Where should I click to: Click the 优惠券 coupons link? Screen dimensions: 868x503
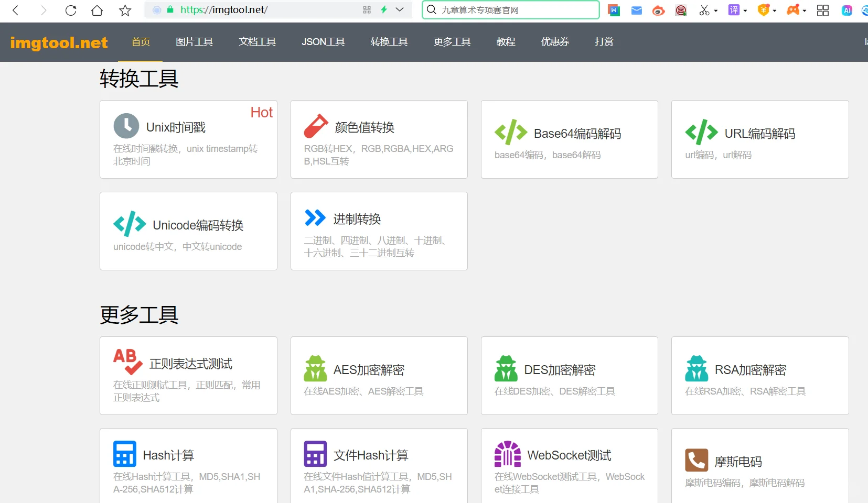[x=554, y=42]
